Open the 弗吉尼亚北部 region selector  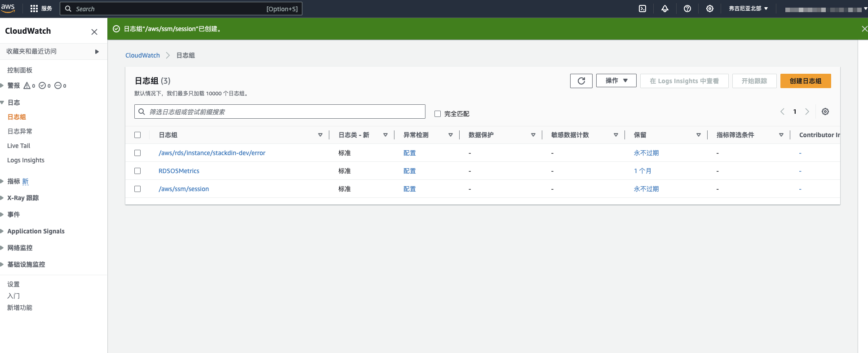(x=748, y=9)
